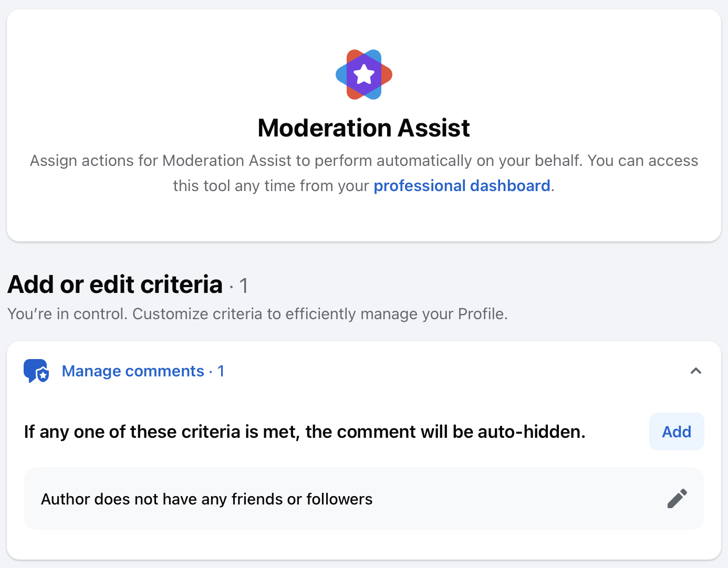Image resolution: width=728 pixels, height=568 pixels.
Task: Click the Moderation Assist star logo
Action: [x=363, y=74]
